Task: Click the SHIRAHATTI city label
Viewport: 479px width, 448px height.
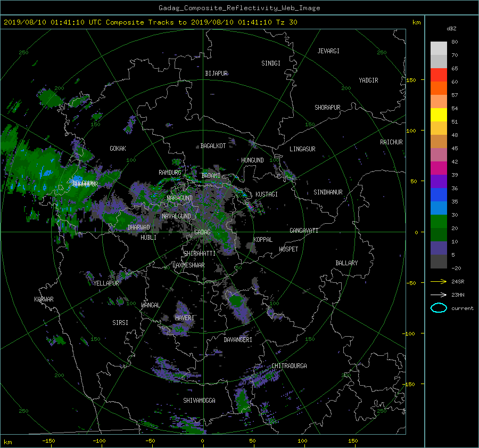Action: 200,254
